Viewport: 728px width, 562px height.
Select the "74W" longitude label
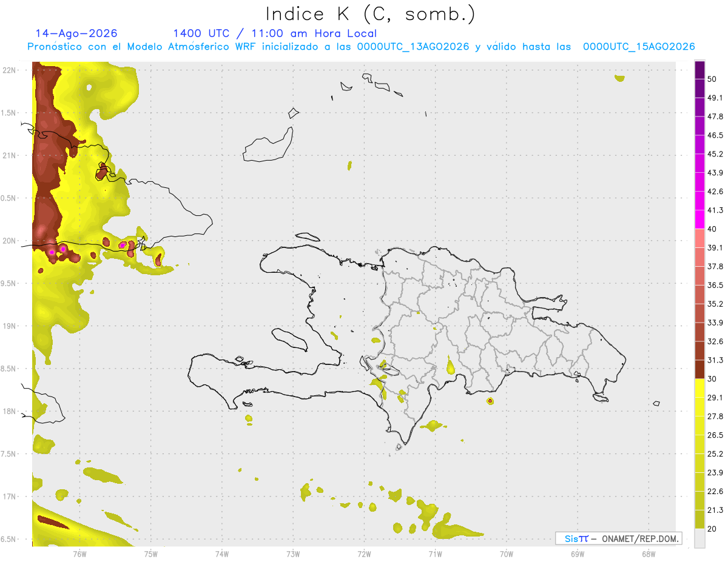(x=221, y=554)
